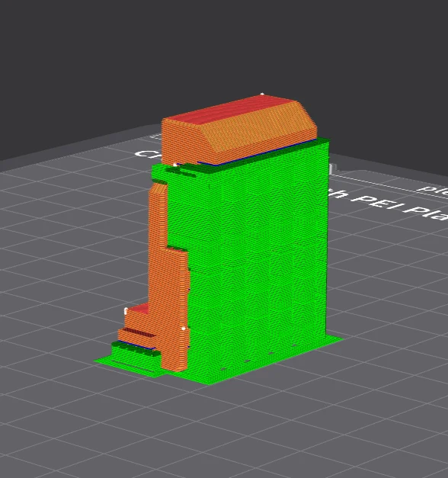Click the white seam dot on lower-left step
Screen dimensions: 448x478
(x=126, y=310)
